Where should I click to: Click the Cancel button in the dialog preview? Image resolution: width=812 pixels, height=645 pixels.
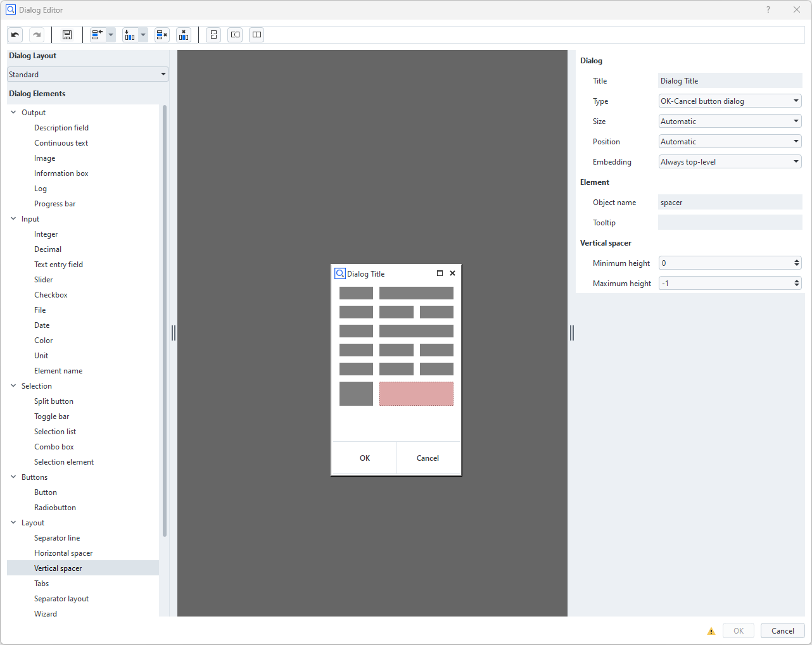[428, 458]
